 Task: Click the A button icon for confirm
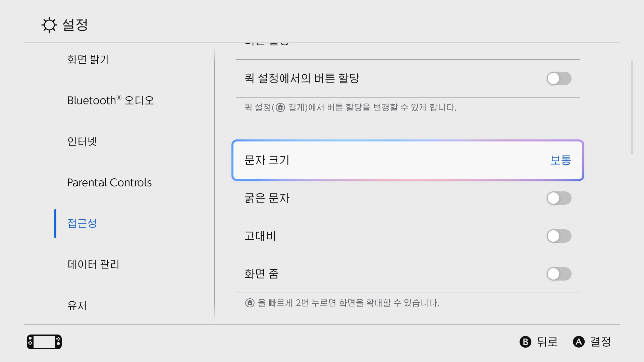[x=578, y=342]
